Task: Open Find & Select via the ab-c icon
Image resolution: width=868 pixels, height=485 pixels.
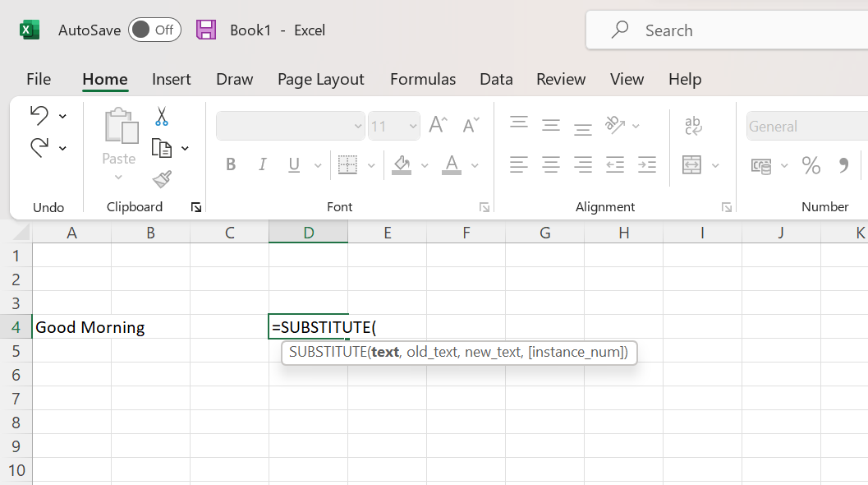Action: click(694, 125)
